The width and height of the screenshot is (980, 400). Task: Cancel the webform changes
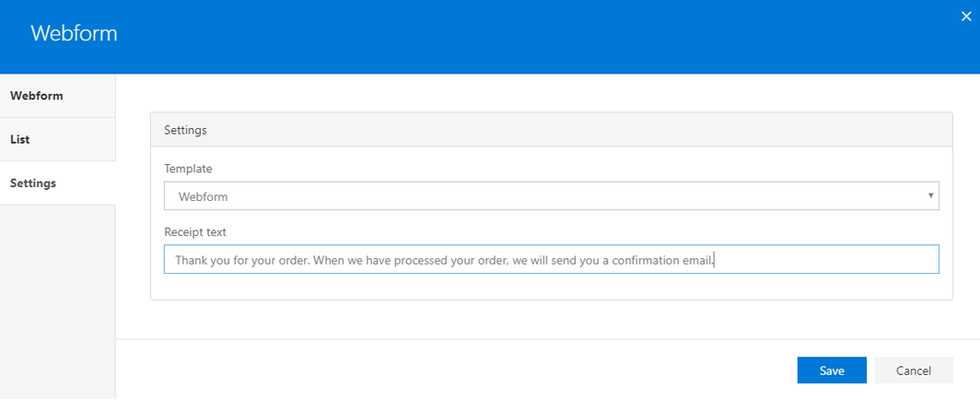(x=914, y=371)
